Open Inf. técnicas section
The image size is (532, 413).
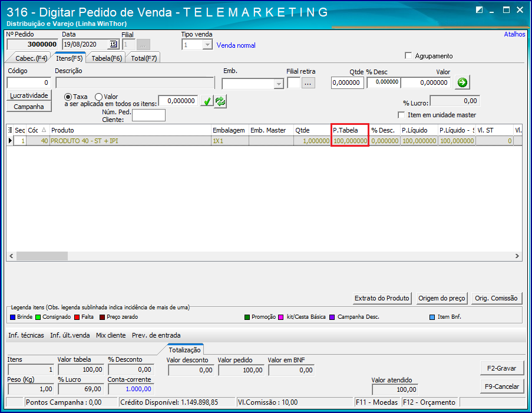(x=26, y=335)
